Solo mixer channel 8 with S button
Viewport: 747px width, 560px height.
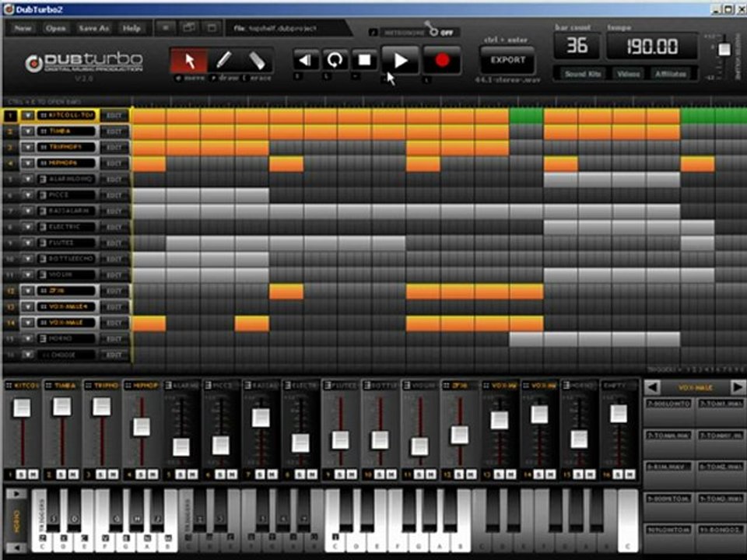(x=300, y=474)
